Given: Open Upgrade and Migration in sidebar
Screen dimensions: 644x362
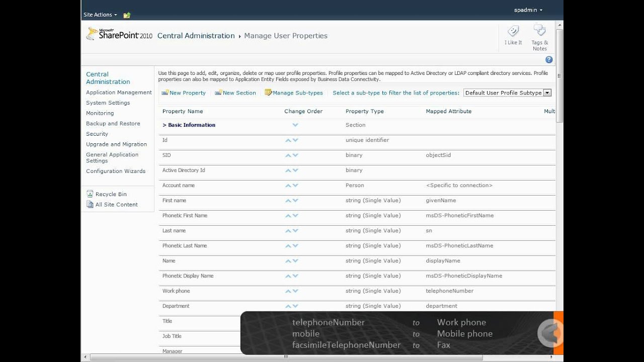Looking at the screenshot, I should pos(116,144).
